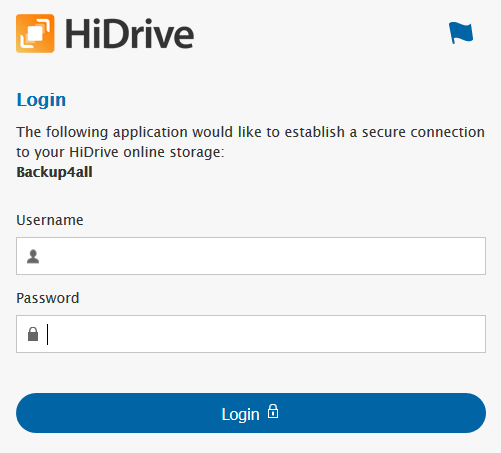Click the blue Login button
Viewport: 501px width, 453px height.
click(251, 413)
